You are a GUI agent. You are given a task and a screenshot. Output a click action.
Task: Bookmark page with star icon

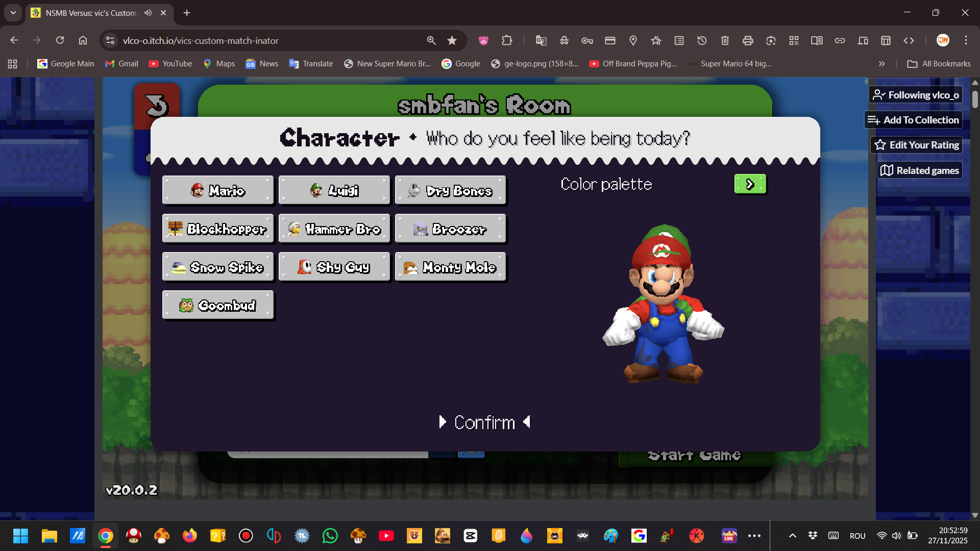click(452, 41)
